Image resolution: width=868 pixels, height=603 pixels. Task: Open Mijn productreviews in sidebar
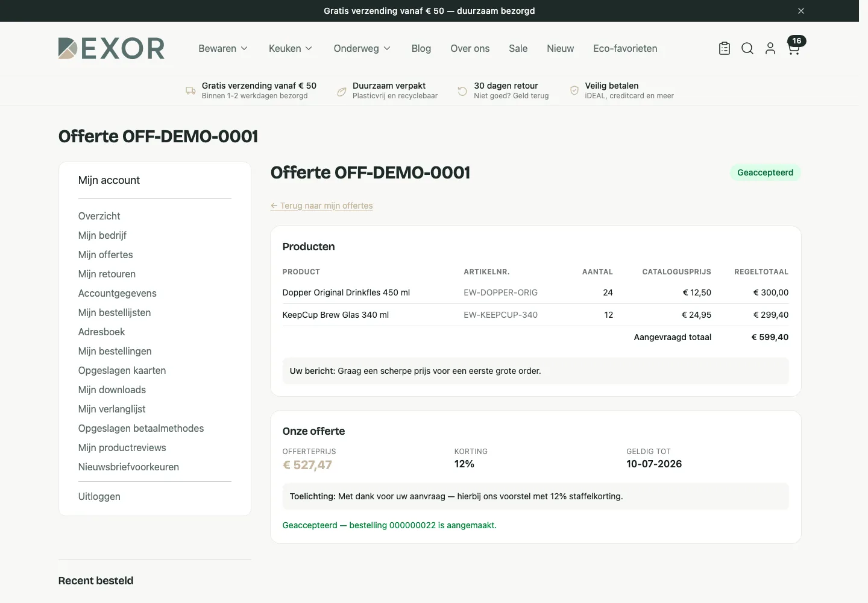(x=122, y=447)
